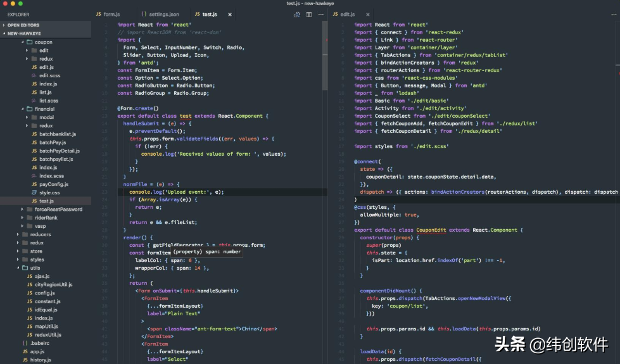Viewport: 620px width, 364px height.
Task: Open the right editor's More Actions ellipsis
Action: [x=612, y=14]
